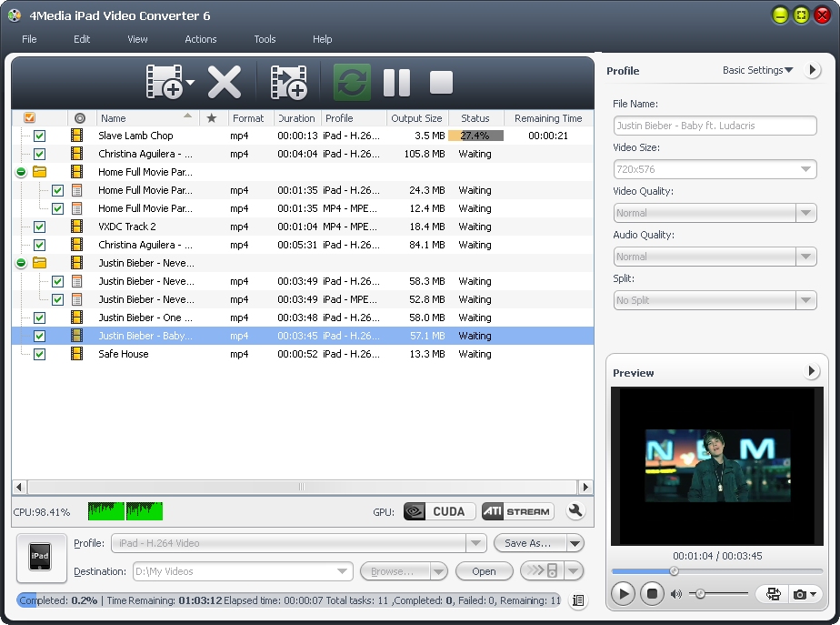The image size is (840, 625).
Task: Expand the Save As dropdown arrow
Action: [574, 543]
